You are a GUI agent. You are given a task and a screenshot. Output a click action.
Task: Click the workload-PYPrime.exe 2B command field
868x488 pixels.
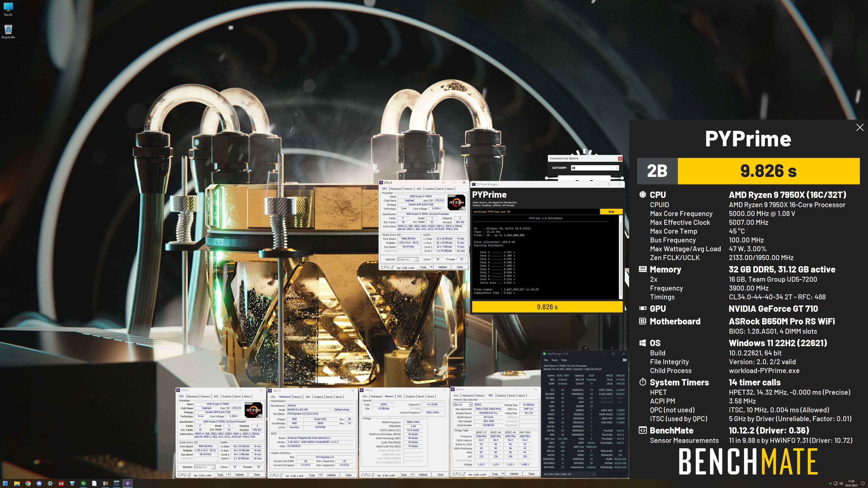[x=535, y=212]
